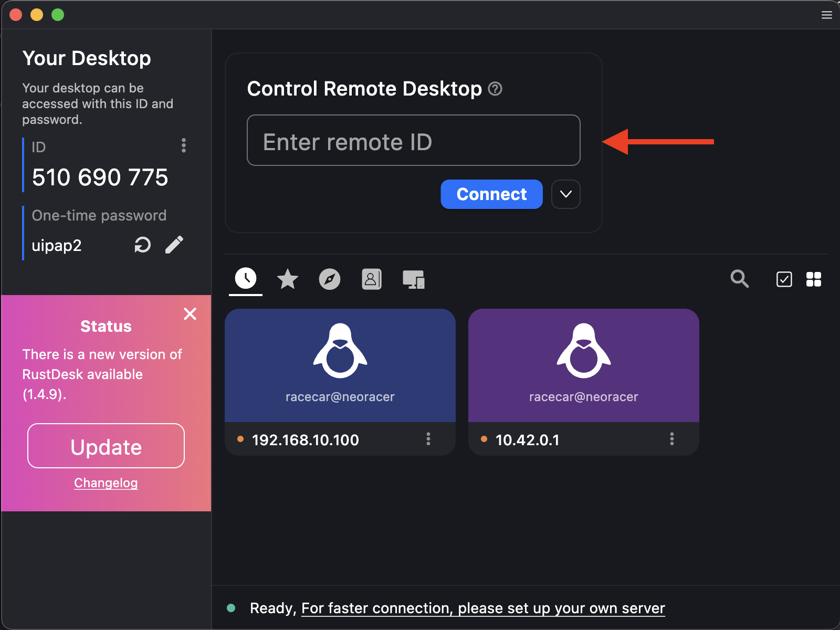This screenshot has width=840, height=630.
Task: Switch to the Accessible devices tab
Action: pyautogui.click(x=414, y=279)
